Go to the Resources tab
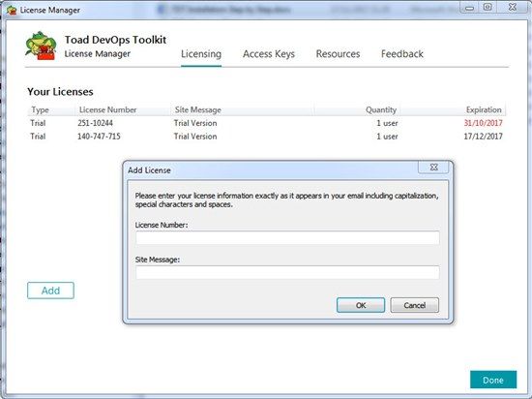This screenshot has height=399, width=532. 338,54
